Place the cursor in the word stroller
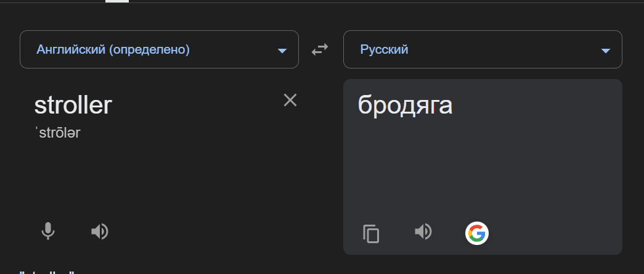The width and height of the screenshot is (644, 274). [x=73, y=105]
